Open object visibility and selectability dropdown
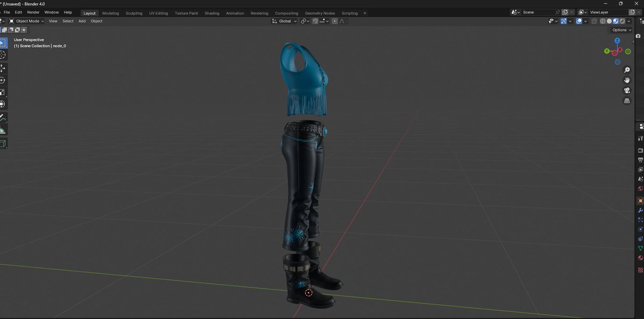The width and height of the screenshot is (644, 319). point(552,21)
